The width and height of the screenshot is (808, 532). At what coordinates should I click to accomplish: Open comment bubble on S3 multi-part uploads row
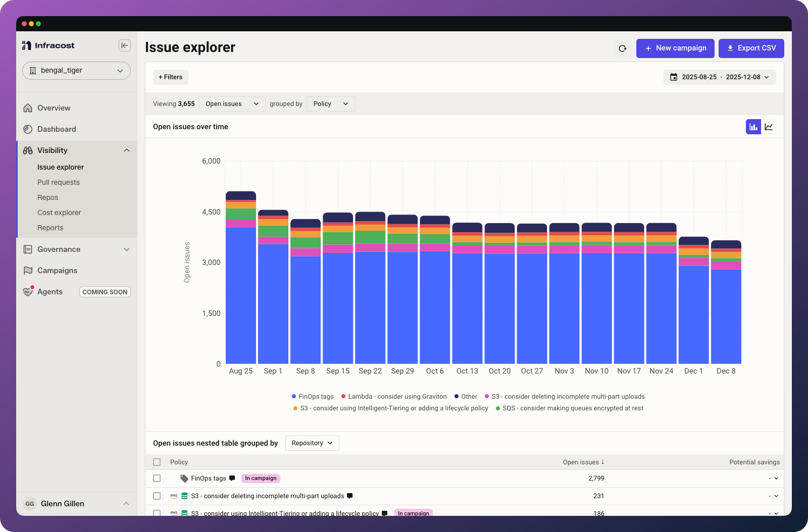(350, 496)
